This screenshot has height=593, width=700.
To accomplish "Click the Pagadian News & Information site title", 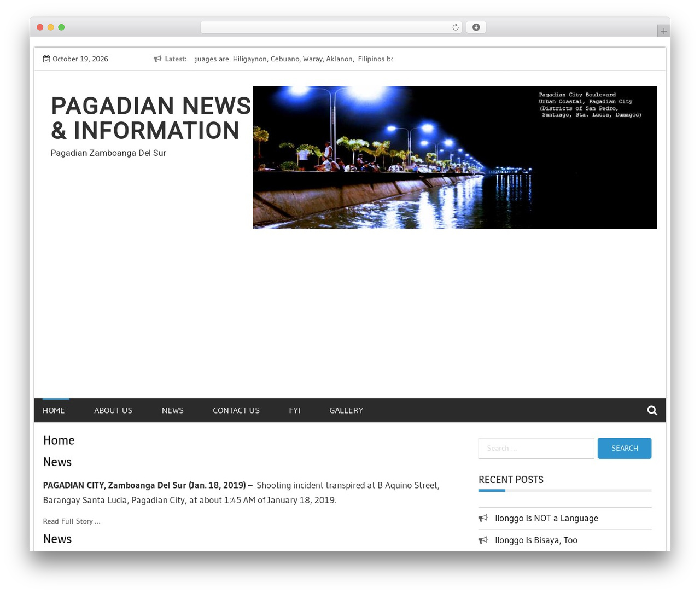I will (150, 118).
